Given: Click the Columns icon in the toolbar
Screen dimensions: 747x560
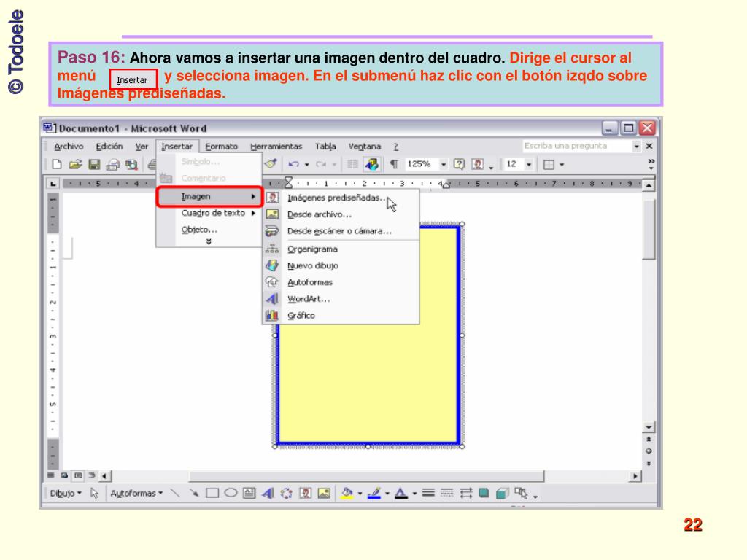Looking at the screenshot, I should coord(352,164).
